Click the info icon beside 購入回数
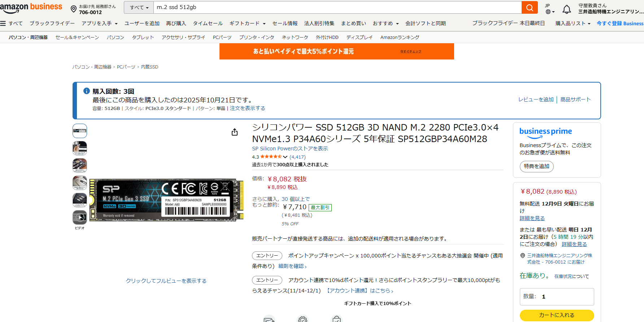The width and height of the screenshot is (644, 322). (87, 91)
